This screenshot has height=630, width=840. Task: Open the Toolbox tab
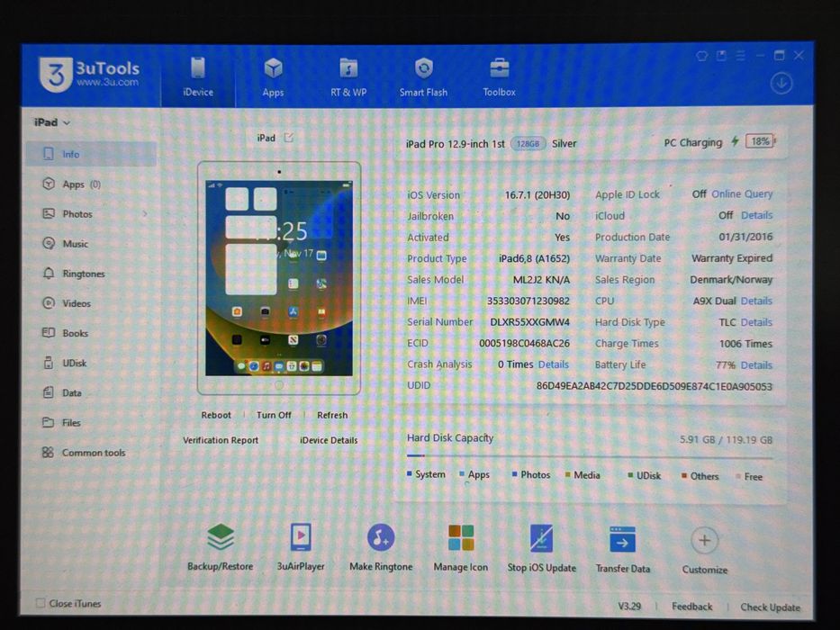pyautogui.click(x=500, y=77)
